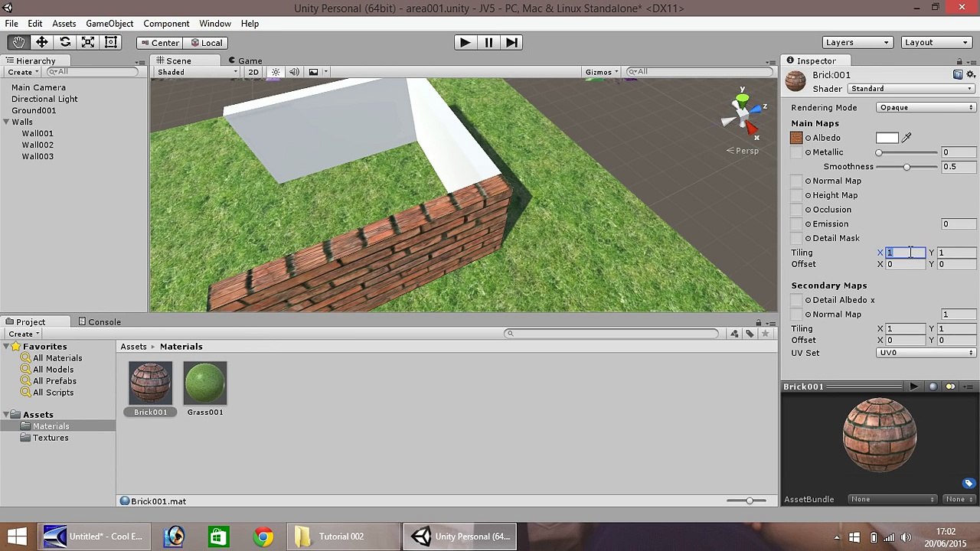Open Rendering Mode Opaque dropdown
Viewport: 980px width, 551px height.
coord(926,108)
